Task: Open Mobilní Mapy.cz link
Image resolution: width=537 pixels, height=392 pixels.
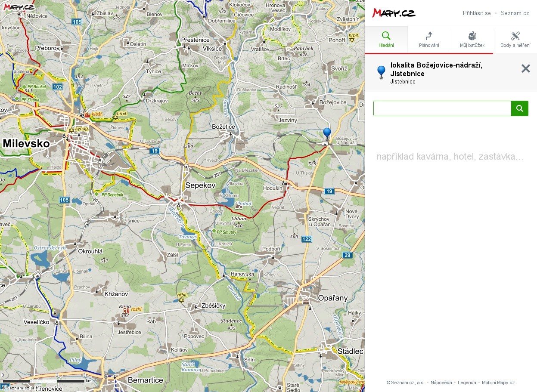Action: coord(498,383)
